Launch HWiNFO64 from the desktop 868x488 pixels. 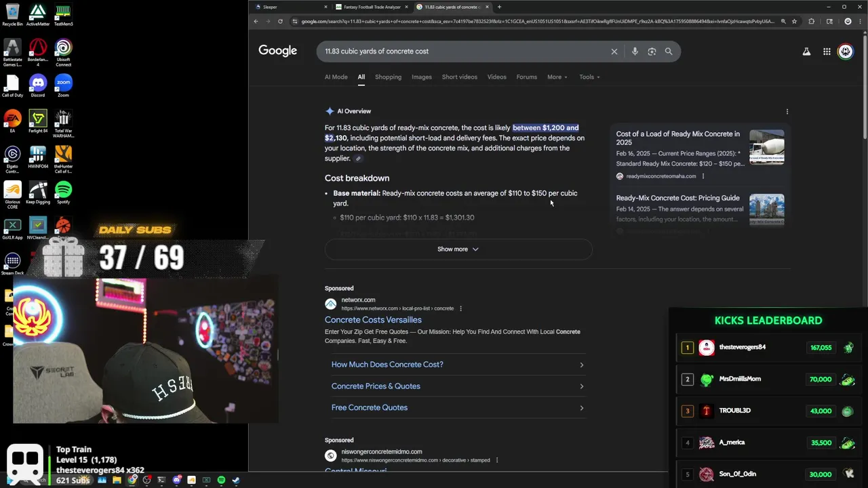pyautogui.click(x=38, y=157)
